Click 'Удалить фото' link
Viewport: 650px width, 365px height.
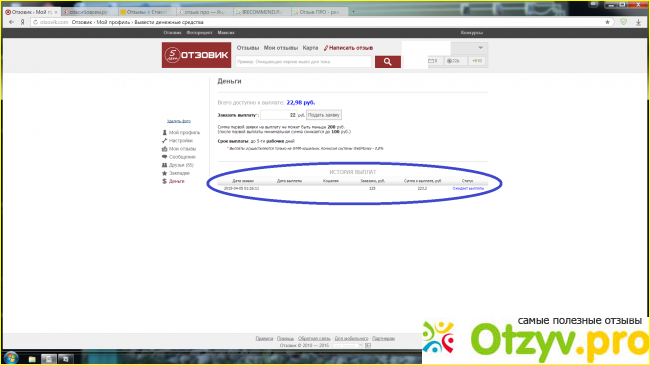pyautogui.click(x=179, y=121)
